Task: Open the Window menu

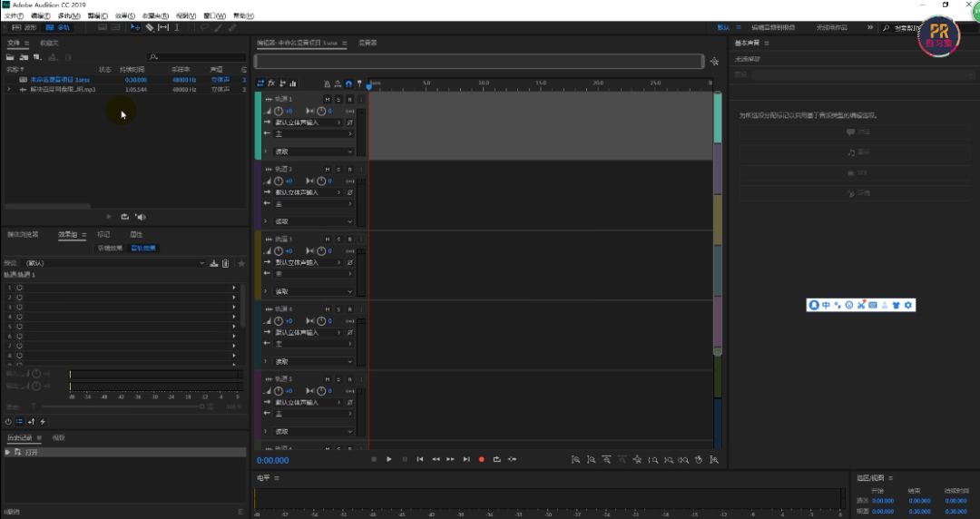Action: [x=214, y=15]
